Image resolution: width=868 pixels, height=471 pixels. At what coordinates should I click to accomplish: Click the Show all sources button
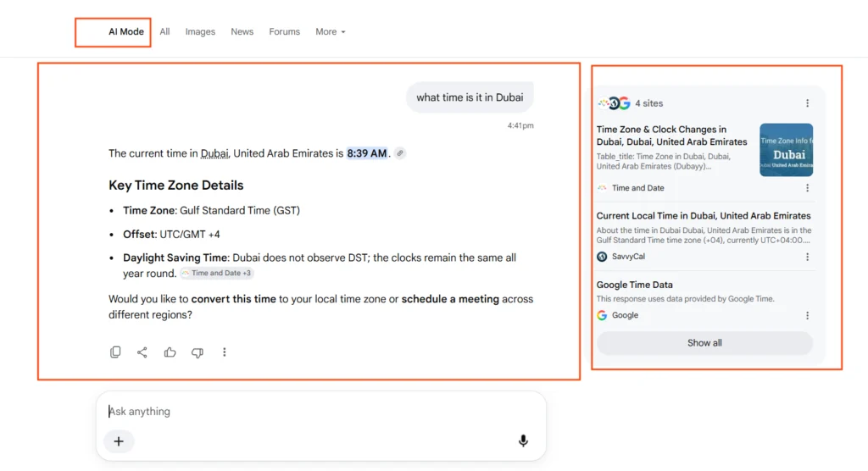point(704,343)
